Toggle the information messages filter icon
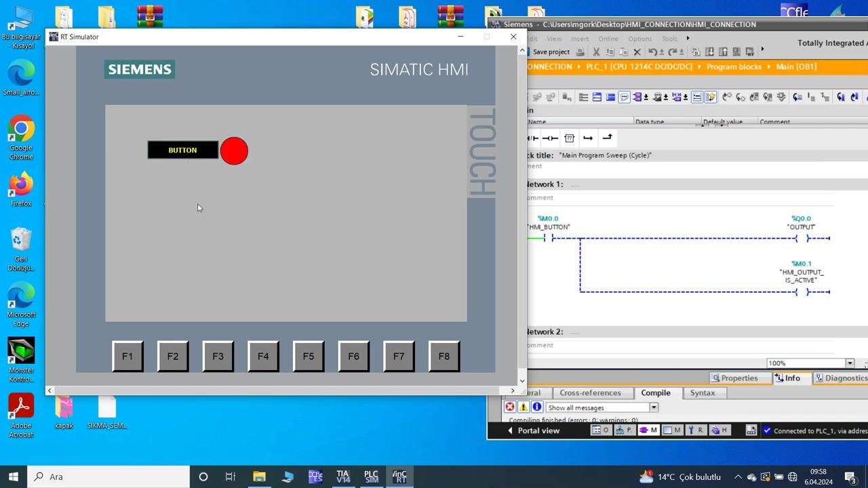 tap(537, 407)
